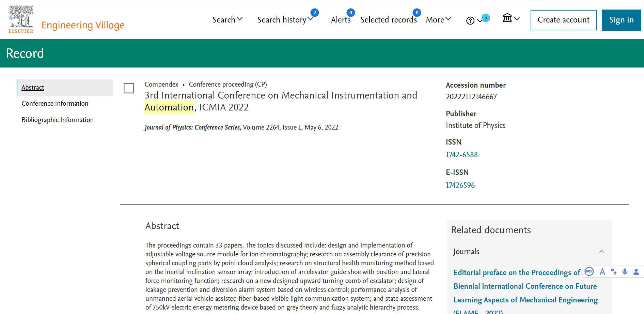Click the microphone voice input icon
Screen dimensions: 644x314
(625, 272)
